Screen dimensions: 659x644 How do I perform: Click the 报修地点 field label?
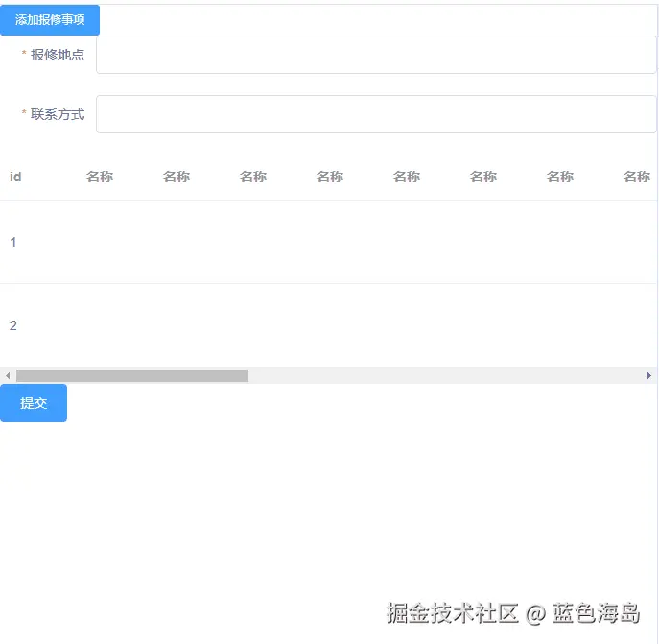(x=58, y=55)
